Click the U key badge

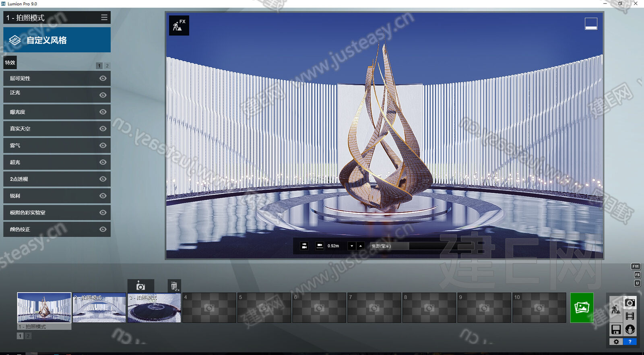click(637, 283)
